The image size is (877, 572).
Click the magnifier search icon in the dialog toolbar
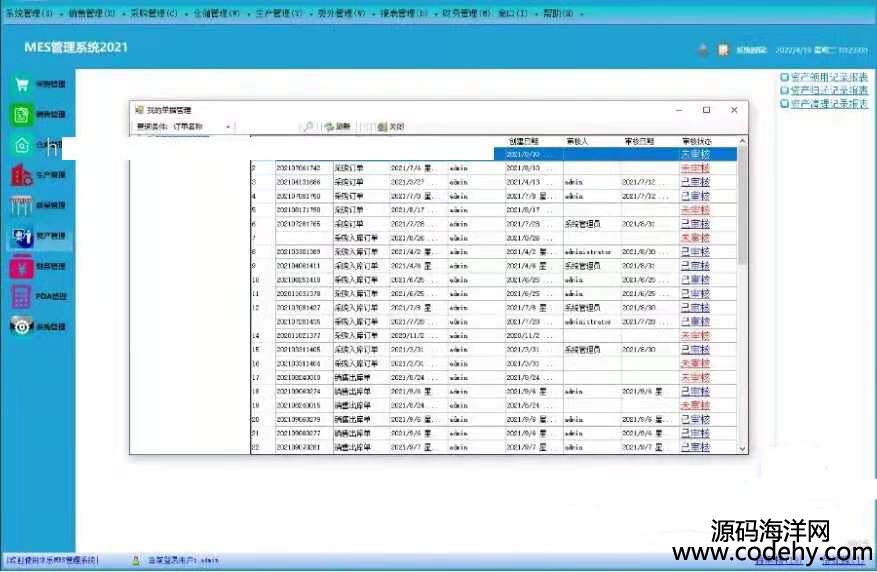(x=309, y=127)
